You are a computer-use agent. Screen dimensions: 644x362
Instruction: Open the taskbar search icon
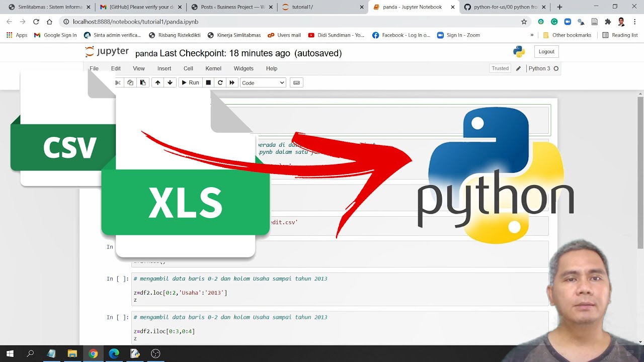tap(30, 353)
